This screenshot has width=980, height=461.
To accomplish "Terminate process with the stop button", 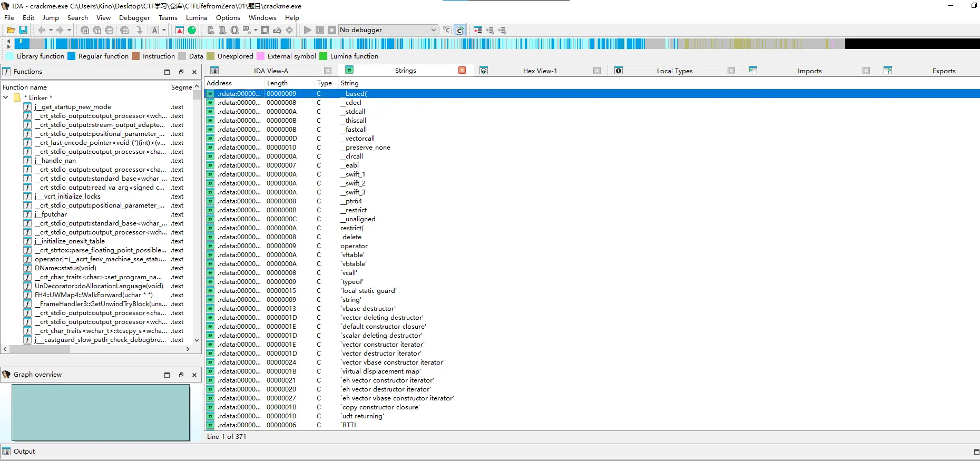I will tap(332, 30).
